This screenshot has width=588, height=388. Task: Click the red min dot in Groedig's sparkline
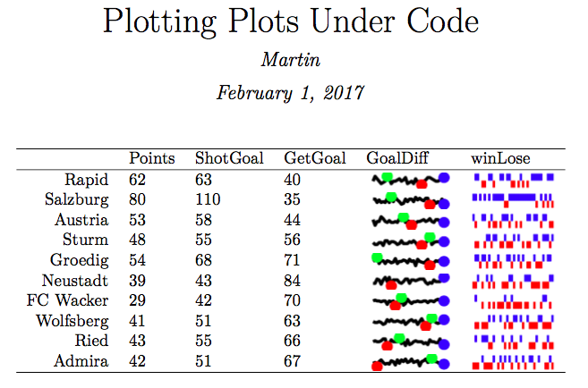click(x=430, y=266)
